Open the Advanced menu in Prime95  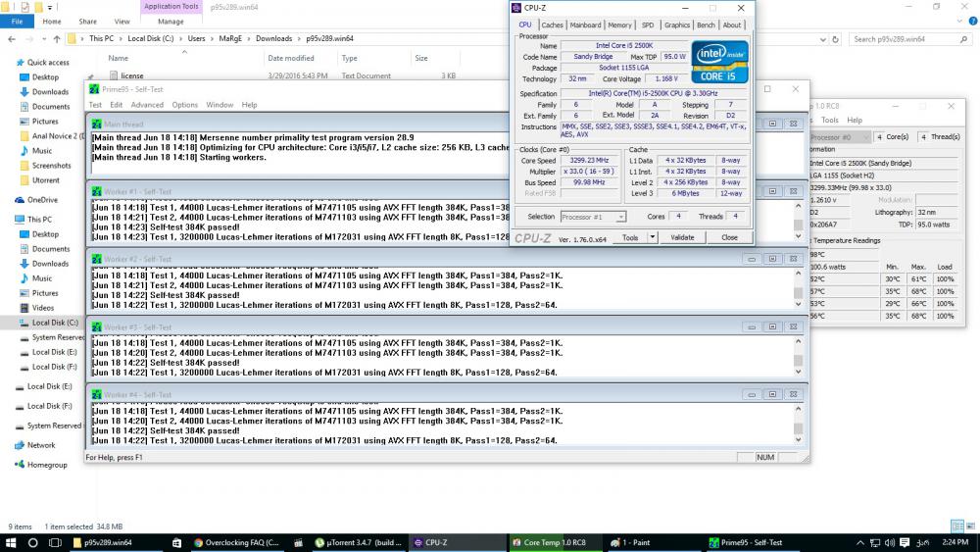[x=147, y=105]
